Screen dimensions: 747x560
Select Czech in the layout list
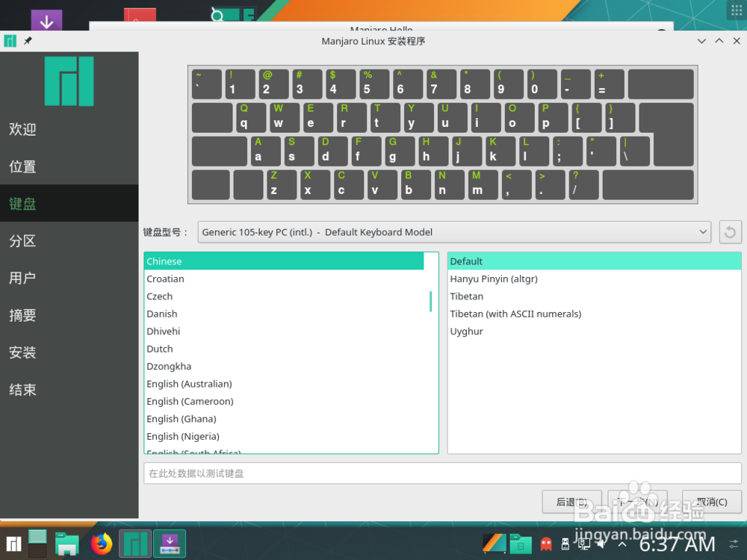pos(283,296)
